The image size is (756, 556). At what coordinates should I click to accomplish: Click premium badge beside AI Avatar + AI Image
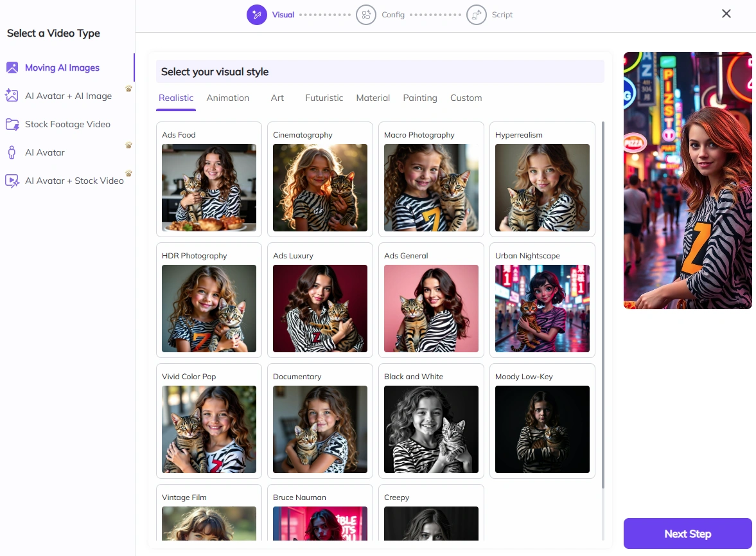pos(128,88)
